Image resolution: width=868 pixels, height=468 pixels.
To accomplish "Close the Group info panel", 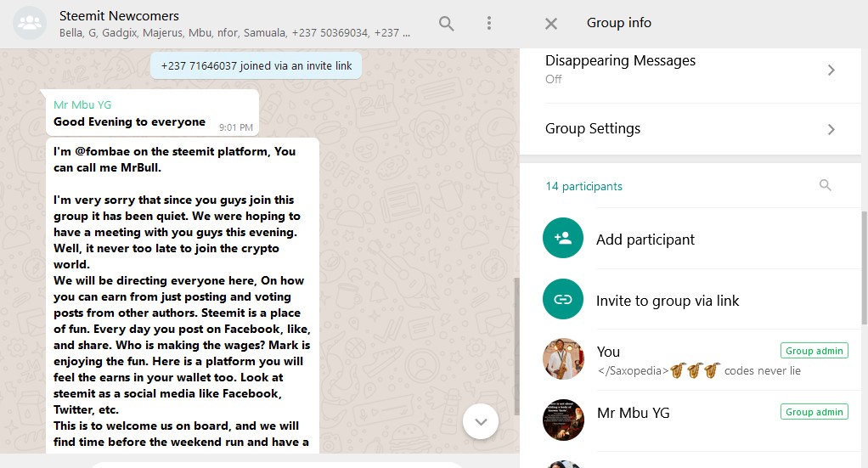I will (551, 23).
